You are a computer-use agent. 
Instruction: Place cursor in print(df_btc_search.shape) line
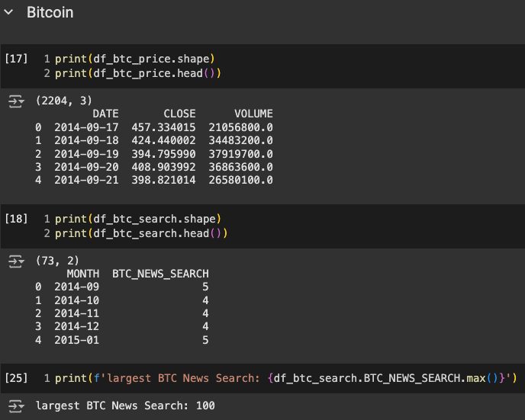(138, 219)
